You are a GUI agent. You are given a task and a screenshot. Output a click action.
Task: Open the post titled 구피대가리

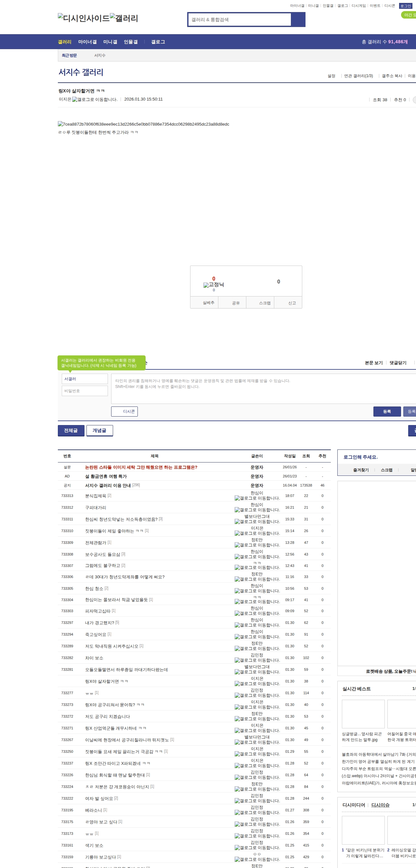point(96,507)
